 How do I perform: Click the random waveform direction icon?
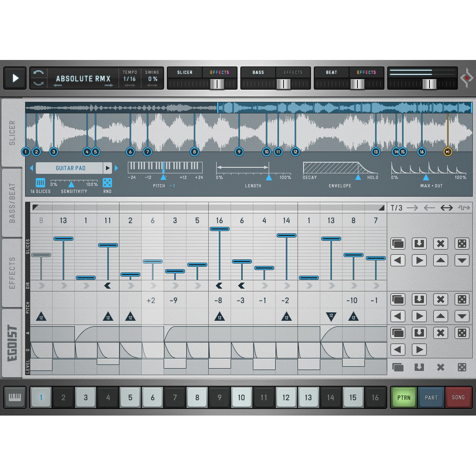[464, 208]
